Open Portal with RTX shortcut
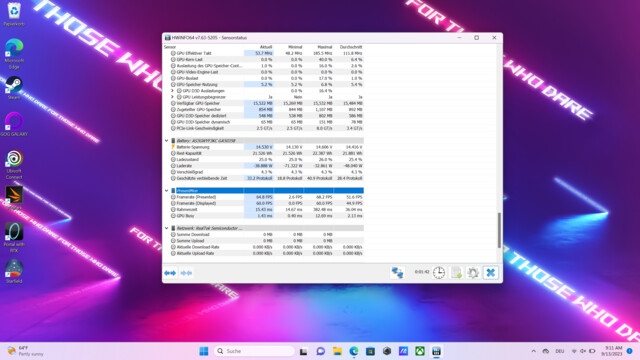Image resolution: width=640 pixels, height=360 pixels. pyautogui.click(x=14, y=238)
